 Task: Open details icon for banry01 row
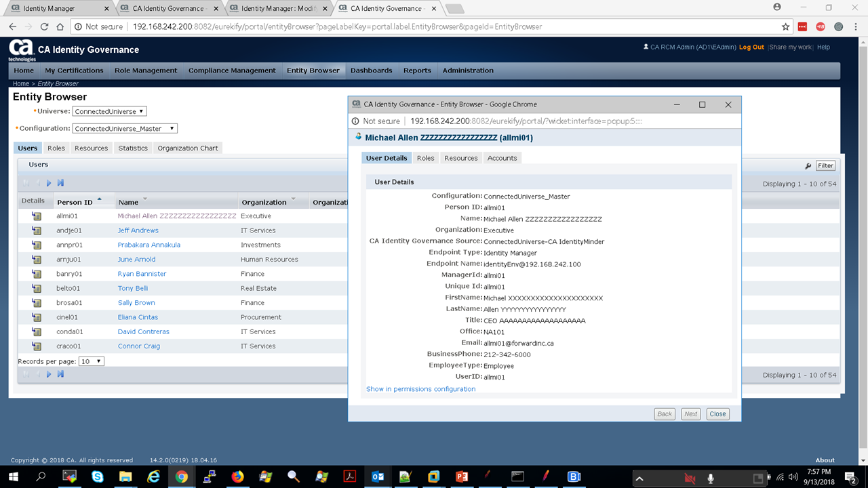click(37, 274)
